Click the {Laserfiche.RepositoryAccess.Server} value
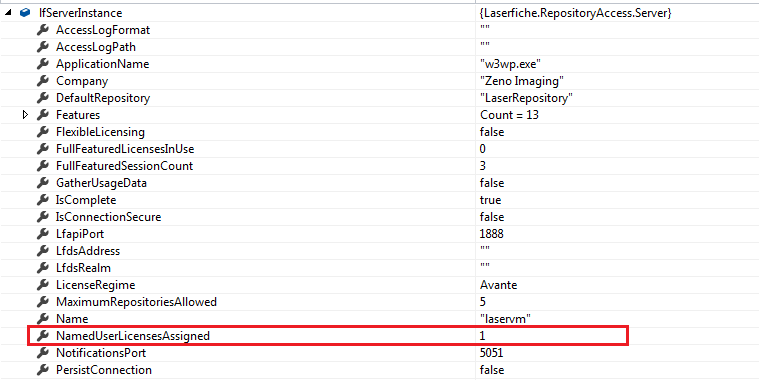The height and width of the screenshot is (380, 759). 576,13
